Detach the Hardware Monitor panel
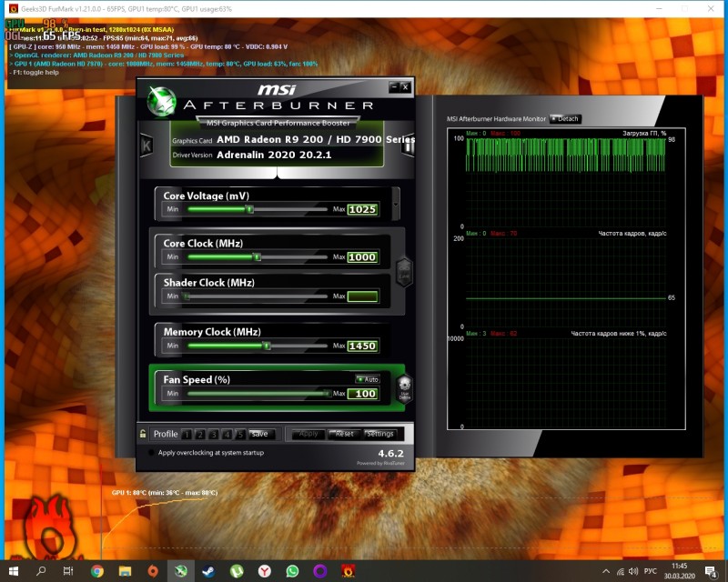Screen dimensions: 728x582 564,119
